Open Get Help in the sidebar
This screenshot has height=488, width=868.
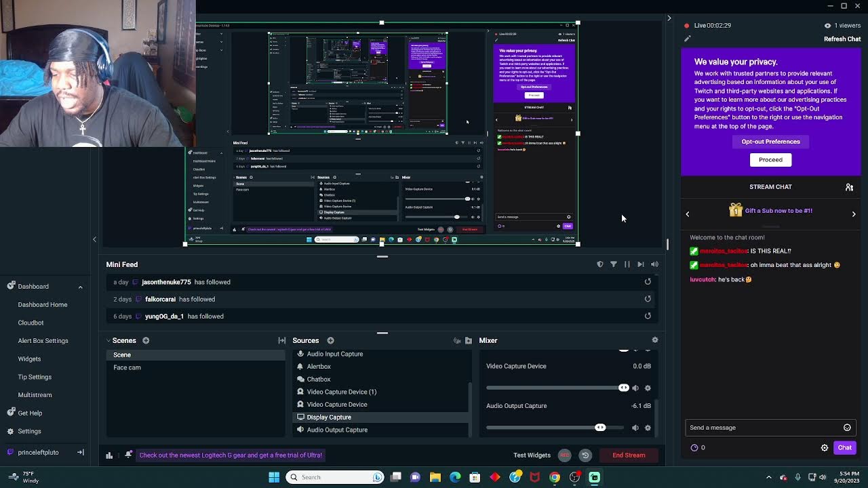(x=24, y=413)
